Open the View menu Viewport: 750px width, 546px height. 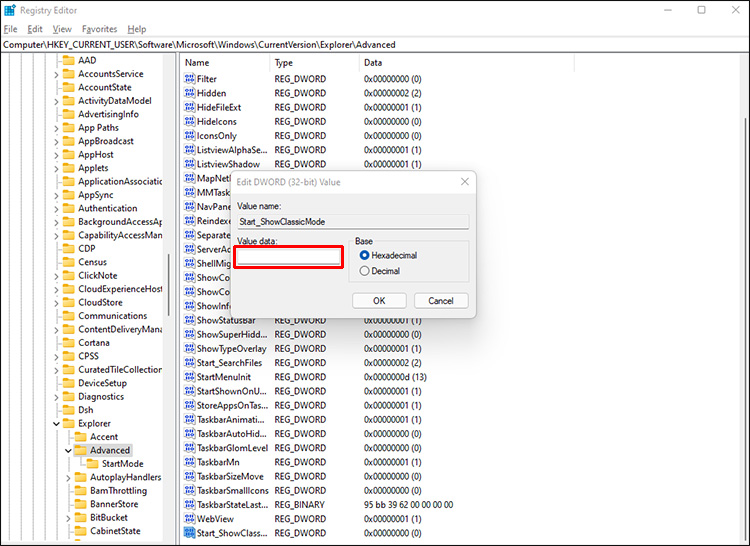[62, 29]
